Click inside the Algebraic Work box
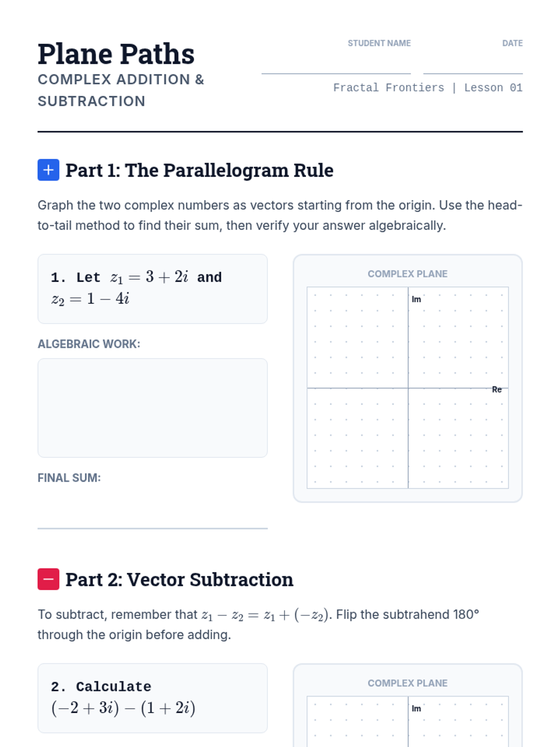The image size is (560, 747). point(152,408)
